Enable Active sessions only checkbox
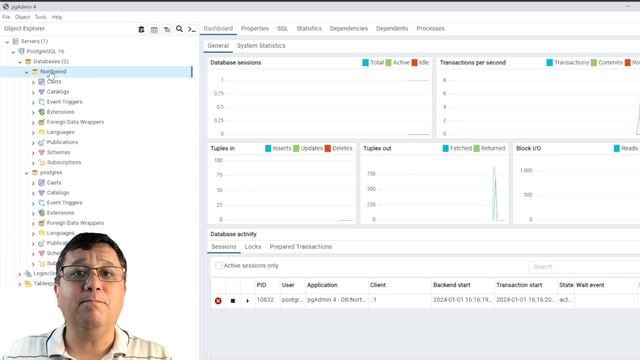Image resolution: width=640 pixels, height=360 pixels. click(219, 266)
